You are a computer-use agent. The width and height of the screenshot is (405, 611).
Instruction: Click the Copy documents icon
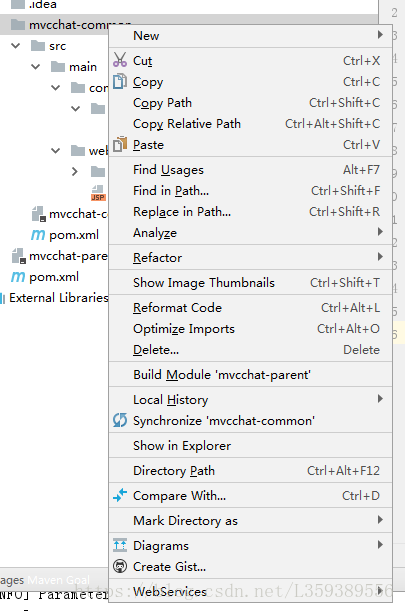point(120,81)
